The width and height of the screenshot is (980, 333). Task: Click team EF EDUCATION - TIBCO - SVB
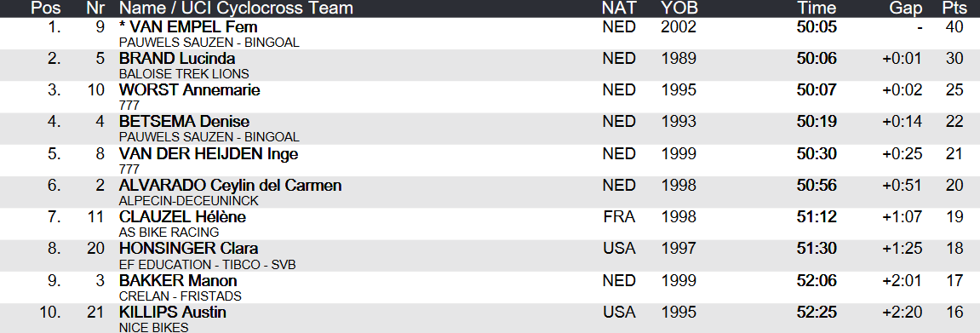click(x=207, y=264)
